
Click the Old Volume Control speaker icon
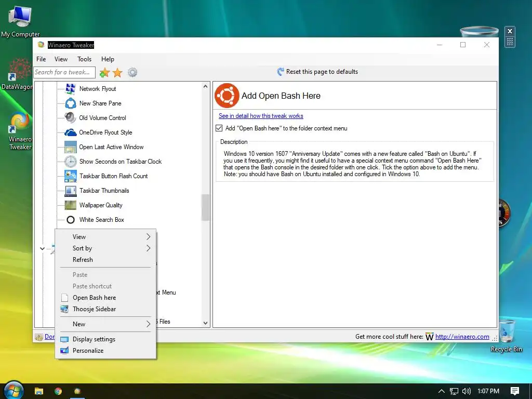click(71, 118)
